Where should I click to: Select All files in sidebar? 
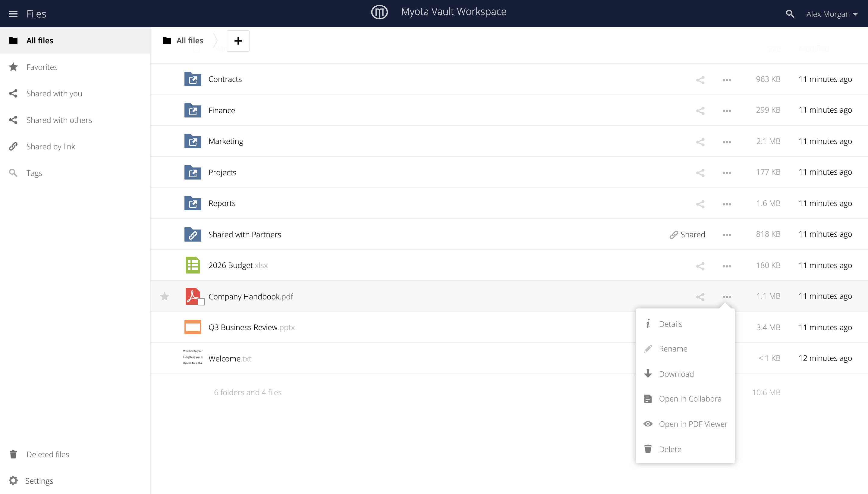[x=75, y=40]
